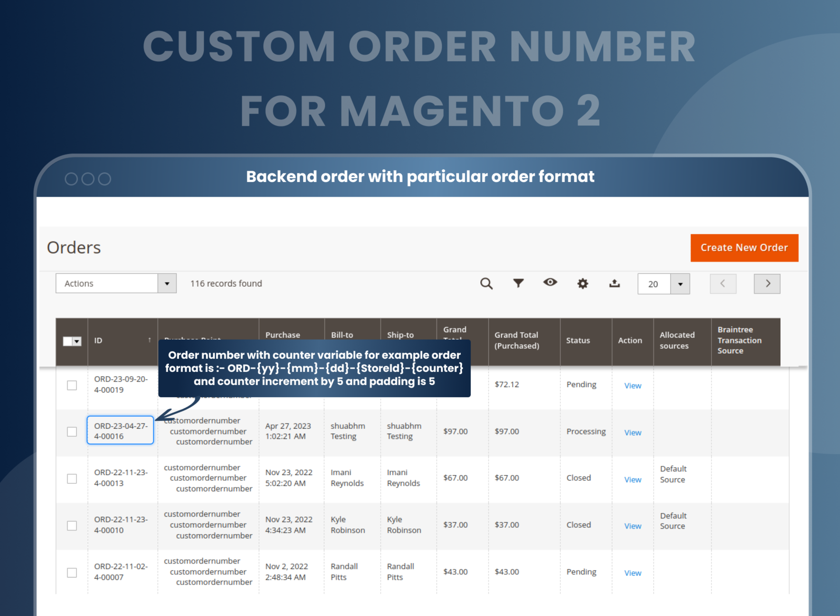This screenshot has width=840, height=616.
Task: Sort by the ID column header
Action: 98,340
